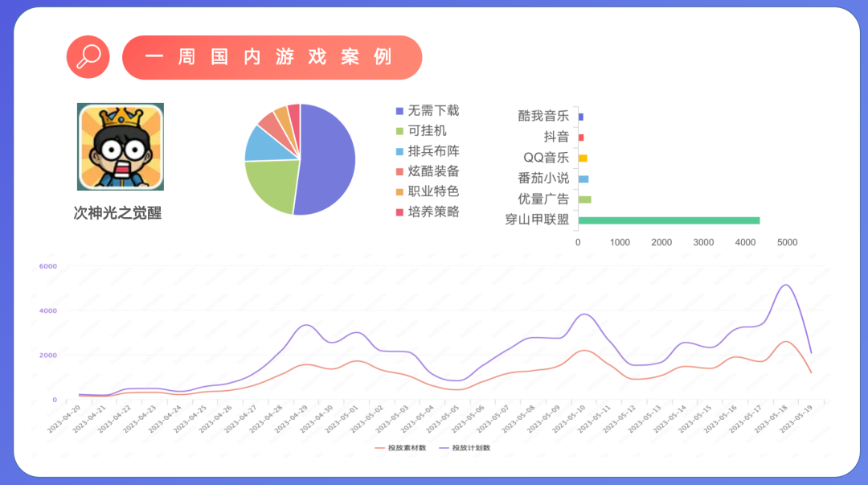Click the 培养策略 legend label
This screenshot has height=485, width=868.
click(x=433, y=212)
